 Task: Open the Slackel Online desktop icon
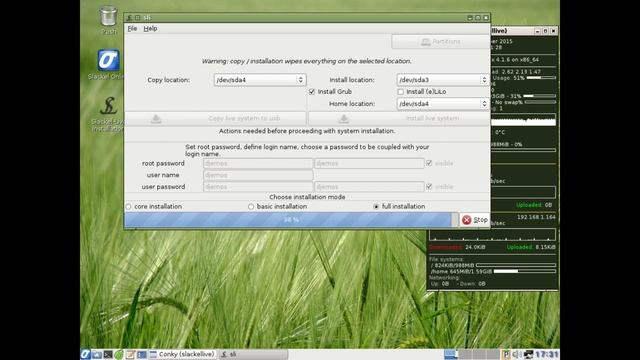108,60
